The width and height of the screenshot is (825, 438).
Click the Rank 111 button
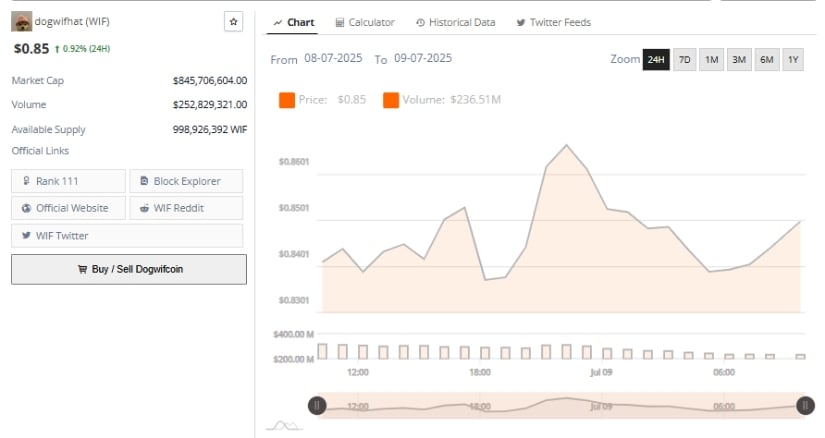68,181
